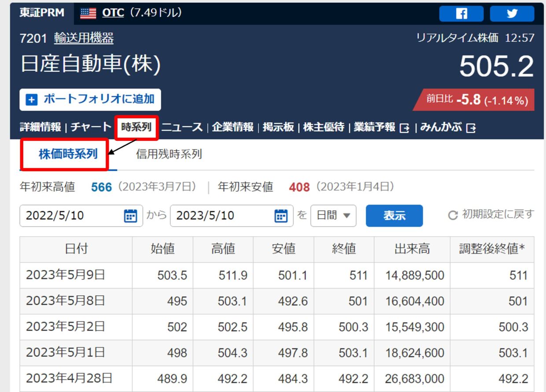The width and height of the screenshot is (546, 392).
Task: Click opening price 489.9
Action: (172, 379)
